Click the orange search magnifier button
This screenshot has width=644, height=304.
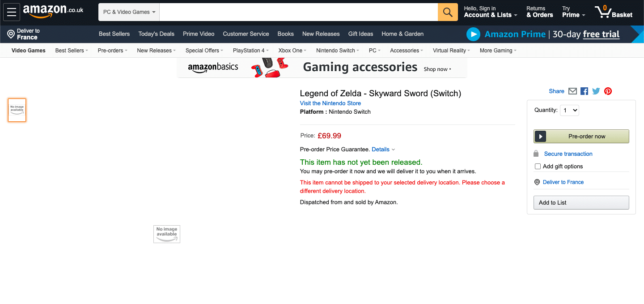pyautogui.click(x=448, y=12)
